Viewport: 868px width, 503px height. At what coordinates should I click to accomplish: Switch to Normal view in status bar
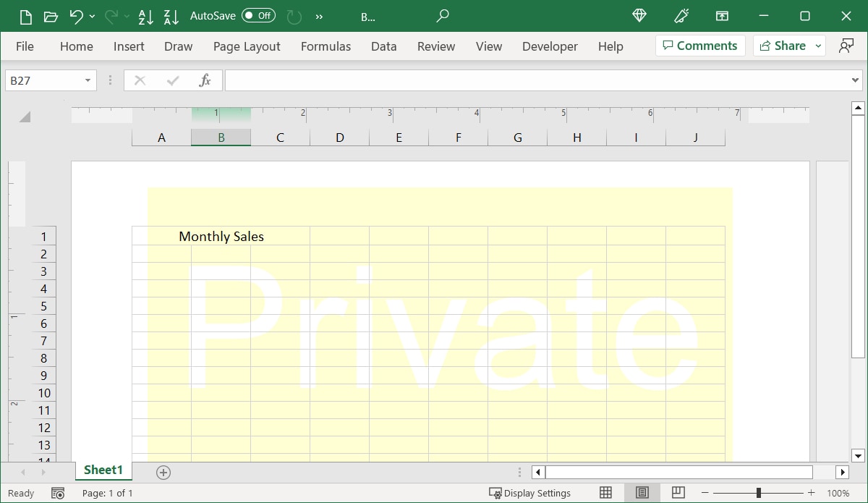click(605, 493)
